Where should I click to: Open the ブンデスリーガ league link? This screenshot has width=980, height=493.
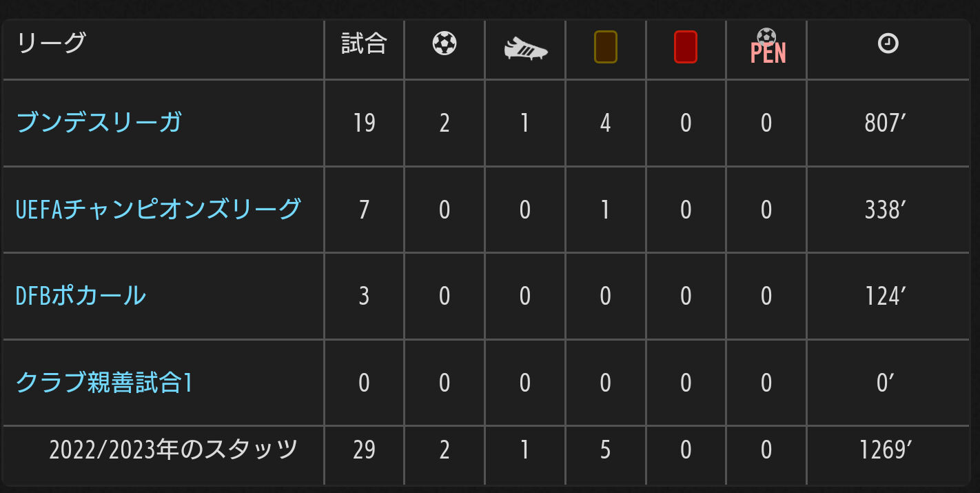(99, 123)
